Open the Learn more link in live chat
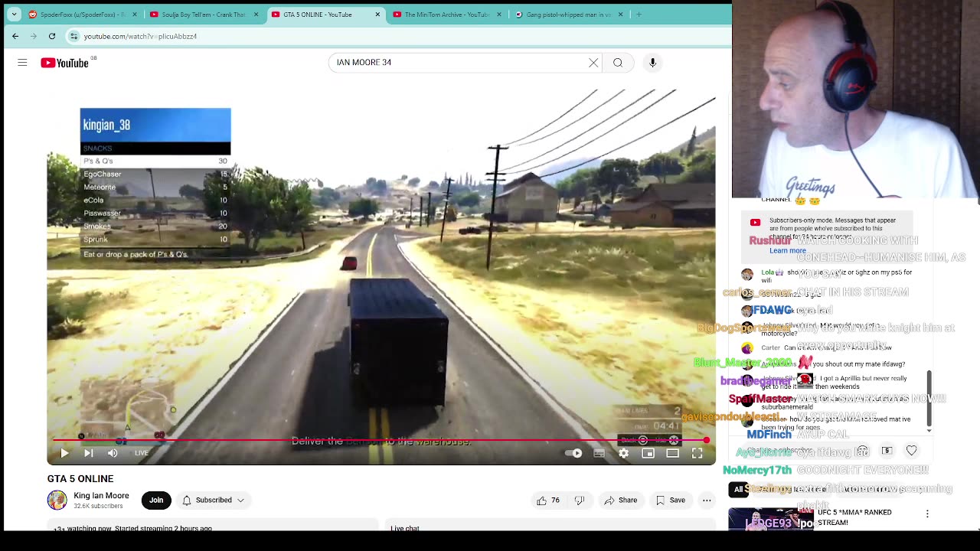980x551 pixels. (788, 250)
